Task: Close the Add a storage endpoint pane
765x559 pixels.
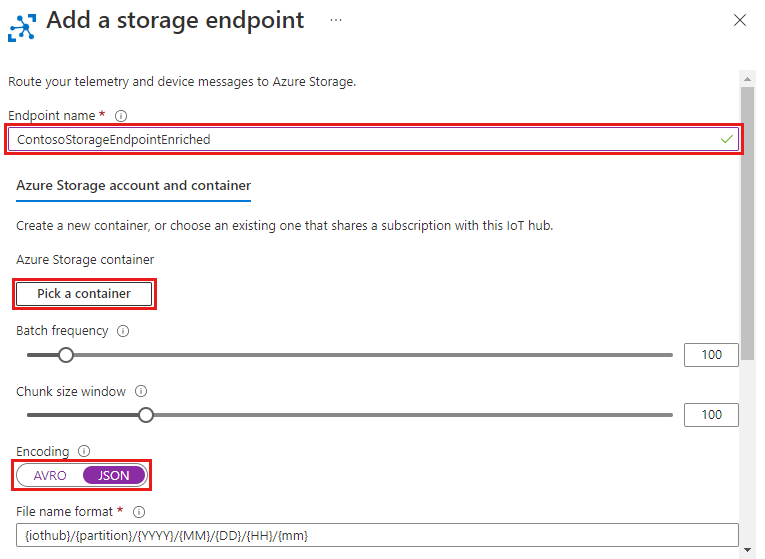Action: coord(740,20)
